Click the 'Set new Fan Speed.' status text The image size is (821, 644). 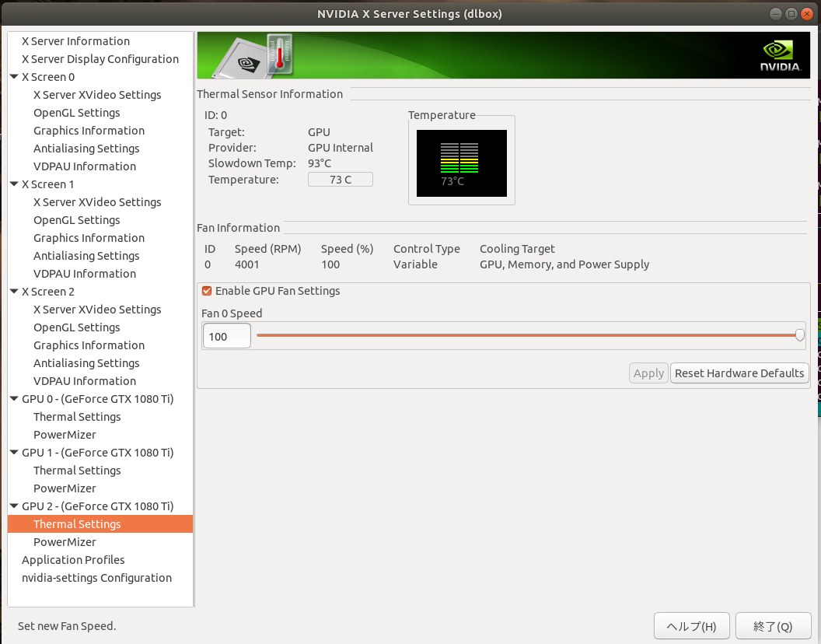click(x=67, y=626)
